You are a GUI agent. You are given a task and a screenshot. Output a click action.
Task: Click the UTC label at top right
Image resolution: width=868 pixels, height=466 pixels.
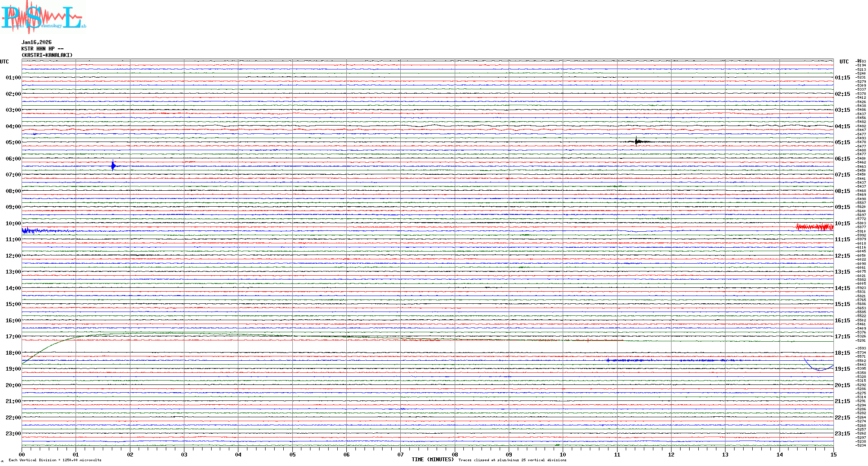pyautogui.click(x=844, y=62)
